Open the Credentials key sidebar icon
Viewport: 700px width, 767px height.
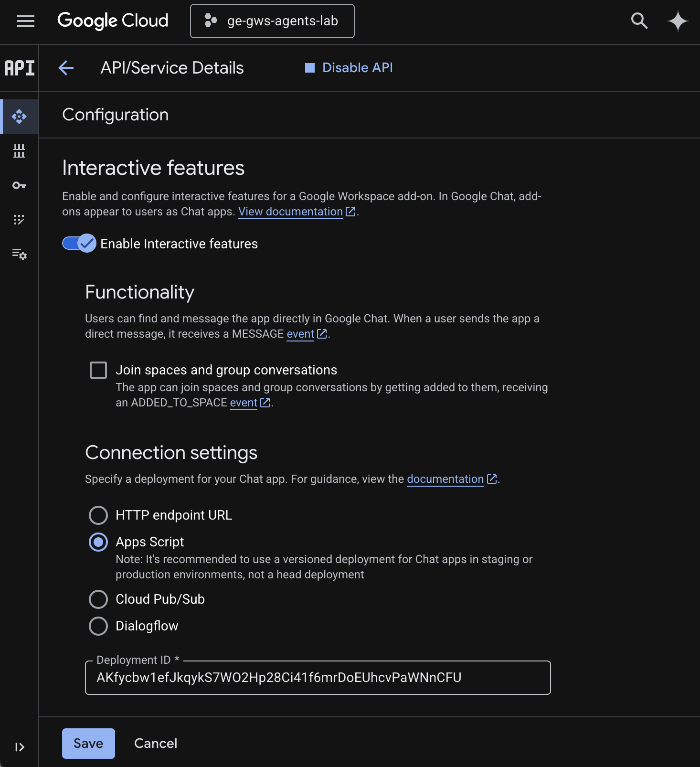coord(19,185)
